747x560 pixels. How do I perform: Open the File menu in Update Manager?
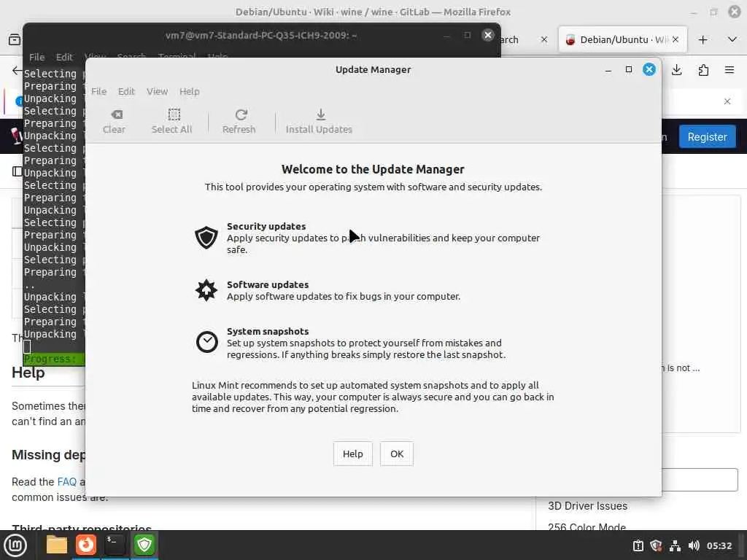[98, 91]
